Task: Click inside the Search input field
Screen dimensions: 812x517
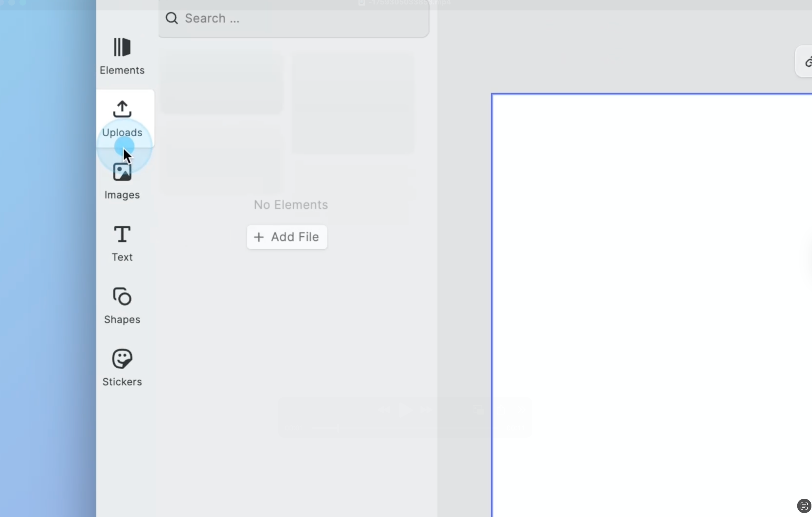Action: click(x=287, y=18)
